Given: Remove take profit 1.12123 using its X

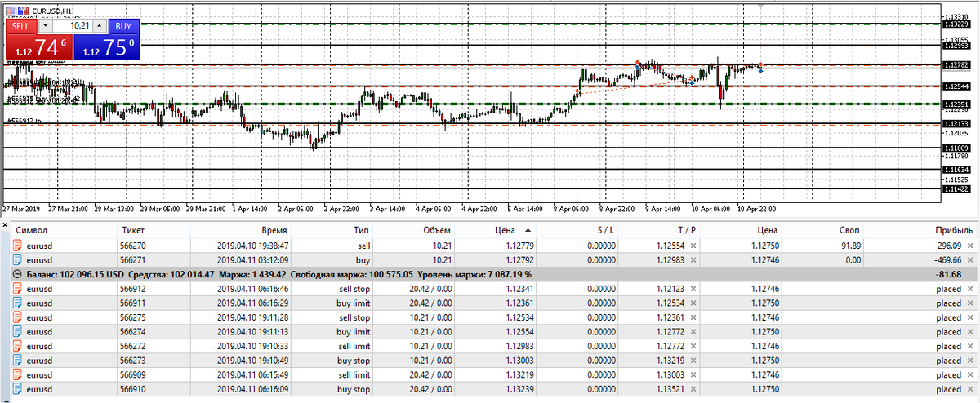Looking at the screenshot, I should pos(693,289).
